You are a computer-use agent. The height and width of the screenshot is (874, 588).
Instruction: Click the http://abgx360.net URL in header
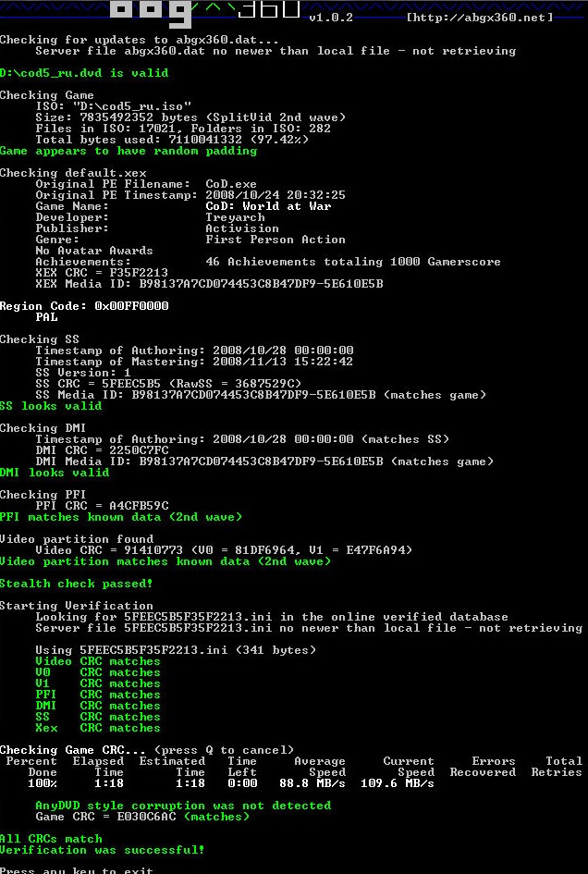click(x=479, y=18)
